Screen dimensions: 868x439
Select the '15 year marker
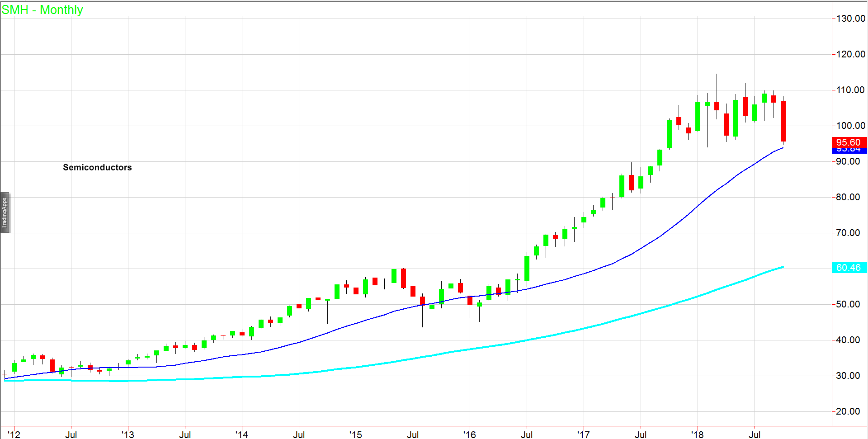coord(356,434)
